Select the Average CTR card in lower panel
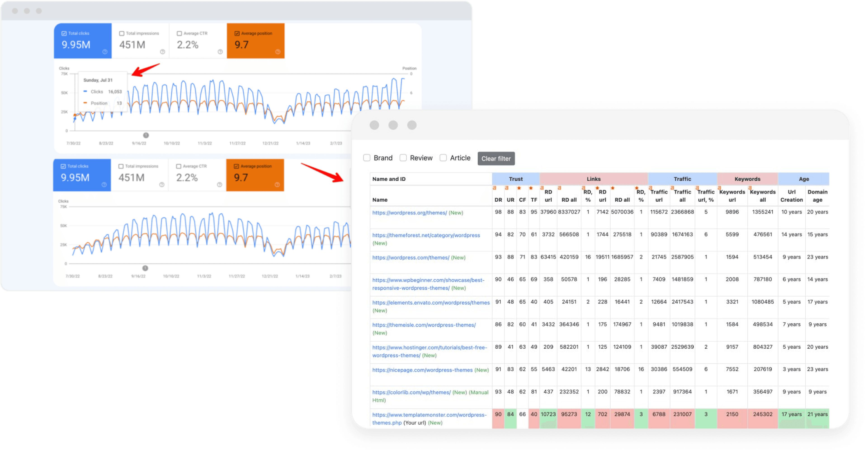The height and width of the screenshot is (453, 868). coord(197,175)
